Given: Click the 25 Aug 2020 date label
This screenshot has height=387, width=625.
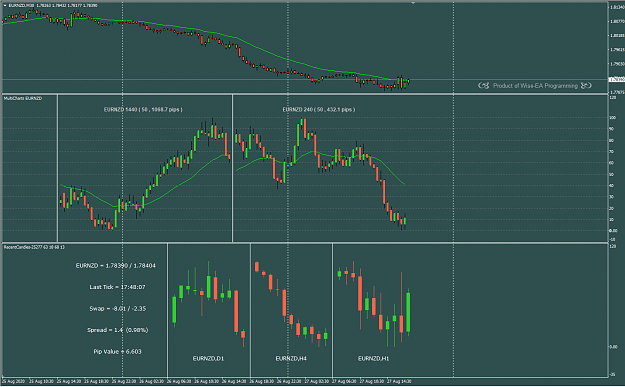Looking at the screenshot, I should point(14,381).
